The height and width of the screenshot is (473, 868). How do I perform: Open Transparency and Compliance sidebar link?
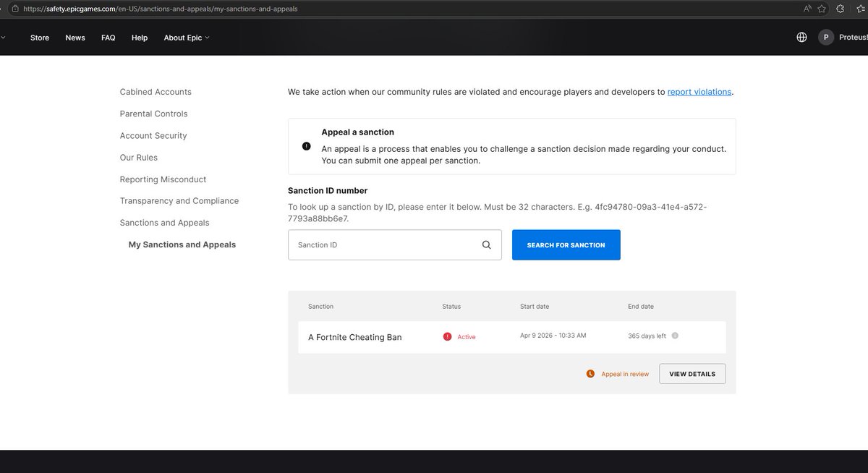pos(179,200)
